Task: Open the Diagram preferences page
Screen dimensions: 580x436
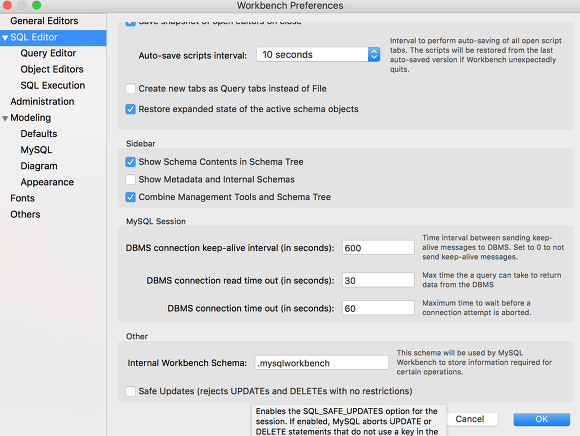Action: click(x=39, y=166)
